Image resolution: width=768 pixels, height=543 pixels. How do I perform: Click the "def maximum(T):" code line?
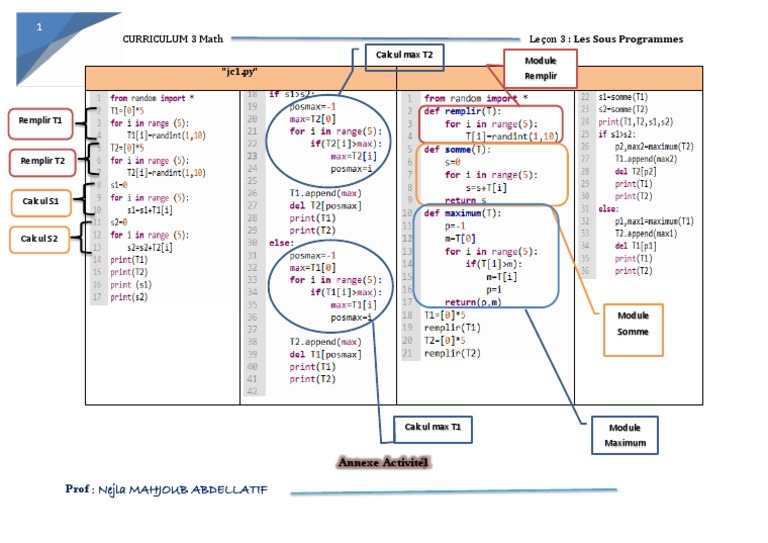point(460,213)
